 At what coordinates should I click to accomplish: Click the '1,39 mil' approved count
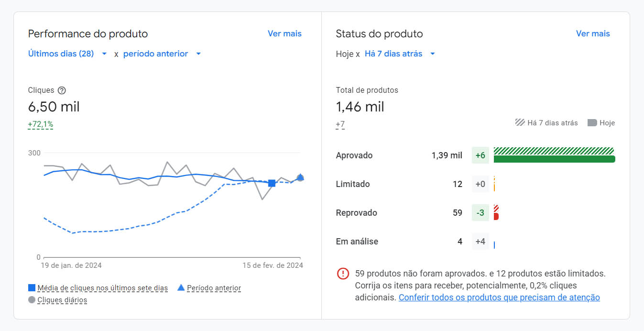tap(447, 155)
